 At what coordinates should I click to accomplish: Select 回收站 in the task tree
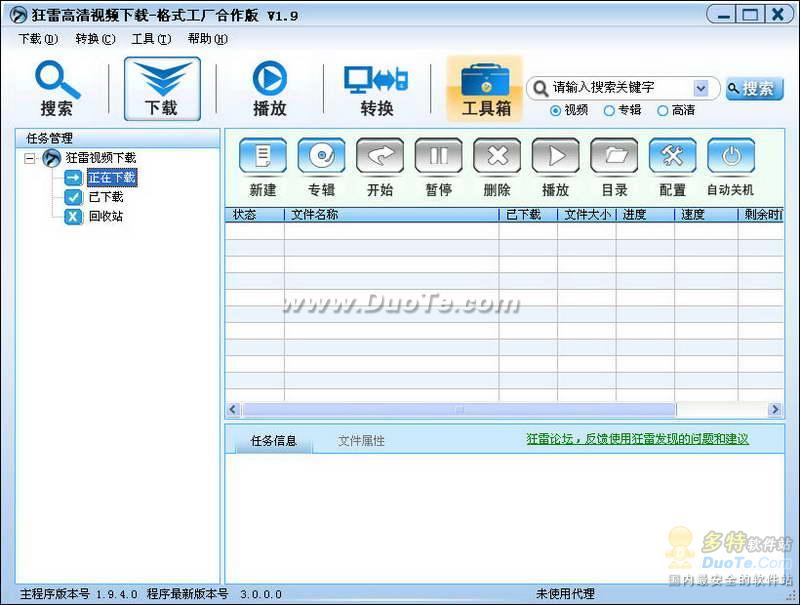(x=106, y=216)
